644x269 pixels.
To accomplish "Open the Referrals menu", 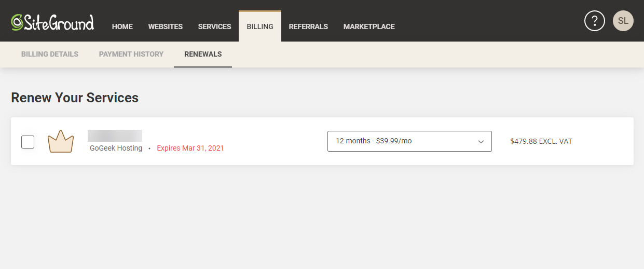I will coord(308,26).
